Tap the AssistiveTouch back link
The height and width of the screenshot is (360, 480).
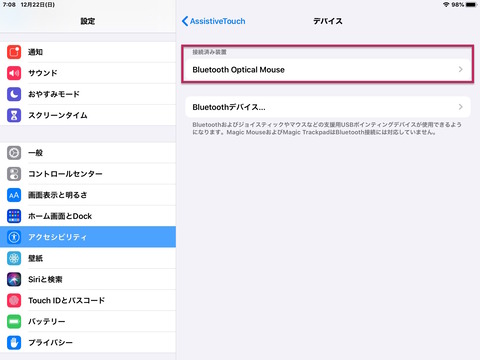(x=217, y=21)
